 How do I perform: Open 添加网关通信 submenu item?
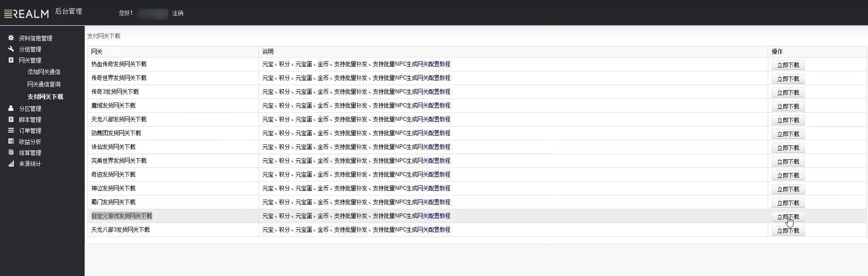tap(44, 72)
